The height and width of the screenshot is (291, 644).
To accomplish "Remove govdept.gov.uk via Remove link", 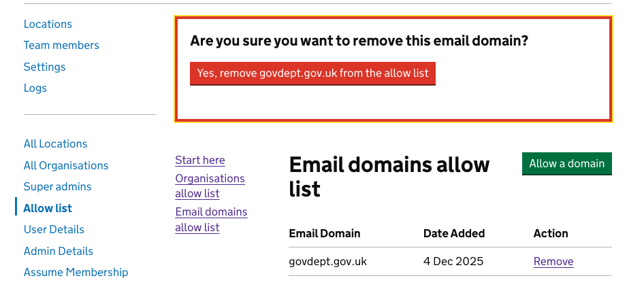I will [x=553, y=262].
